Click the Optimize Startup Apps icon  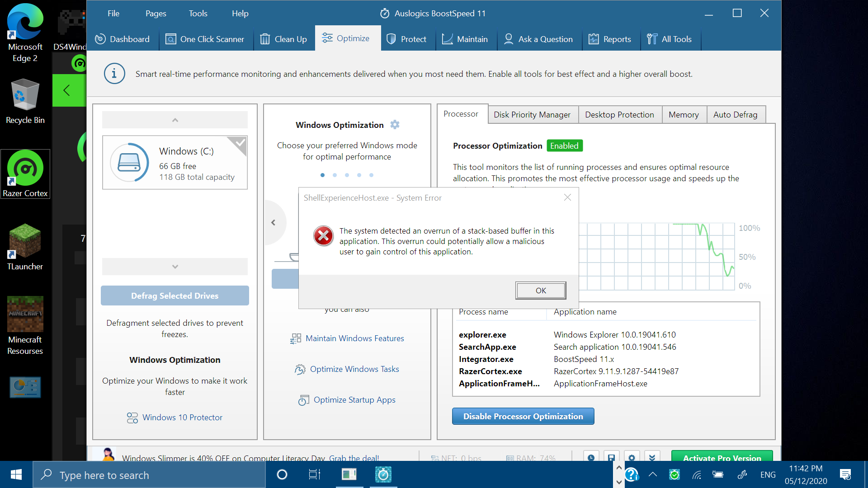point(303,400)
